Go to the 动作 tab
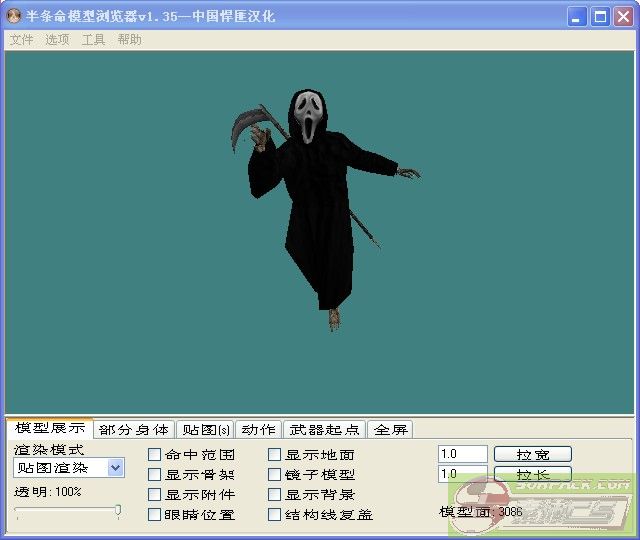This screenshot has height=540, width=640. 259,430
